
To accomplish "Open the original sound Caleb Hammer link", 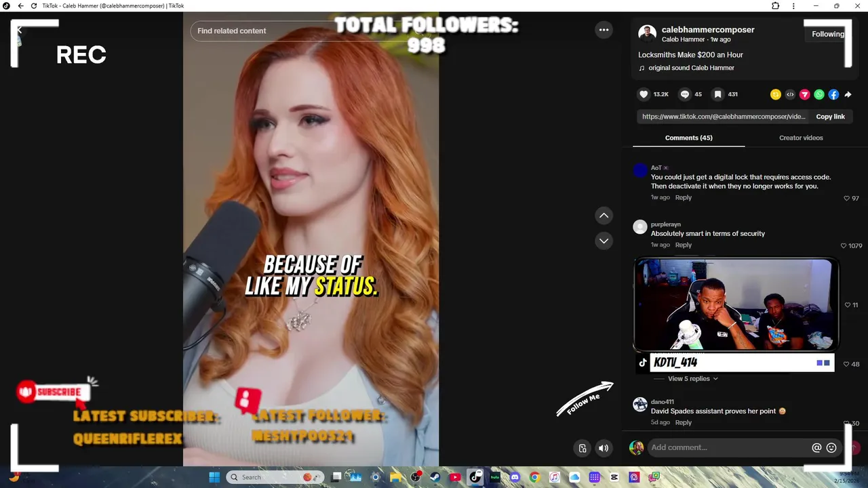I will pyautogui.click(x=691, y=68).
